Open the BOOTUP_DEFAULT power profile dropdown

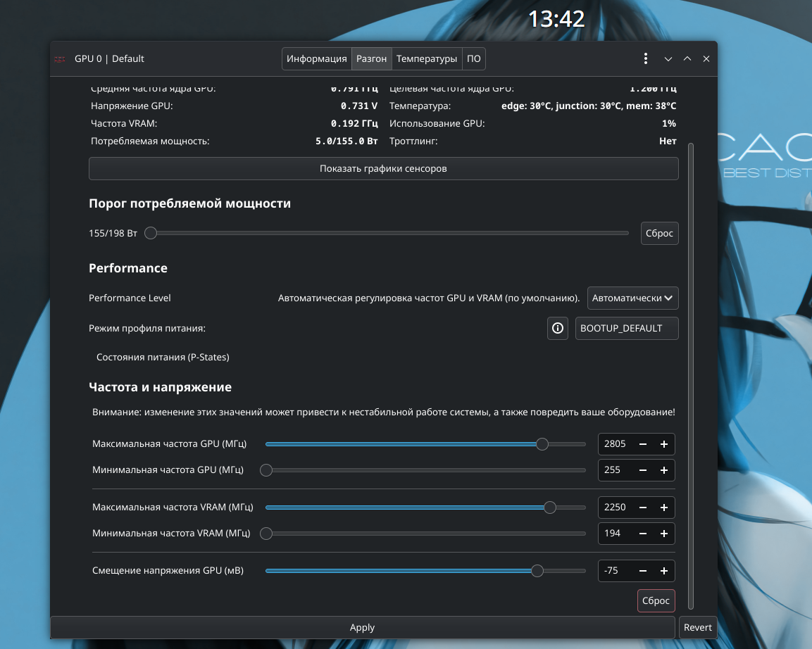(x=627, y=328)
